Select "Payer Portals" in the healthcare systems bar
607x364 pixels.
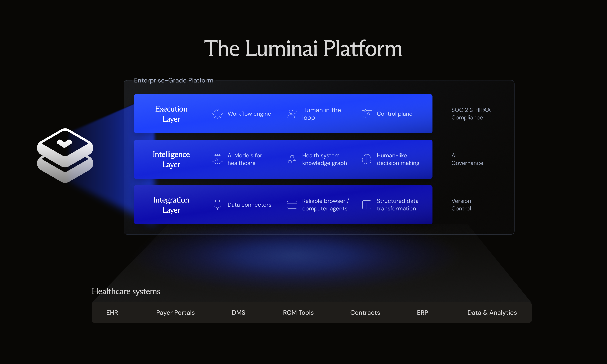175,313
